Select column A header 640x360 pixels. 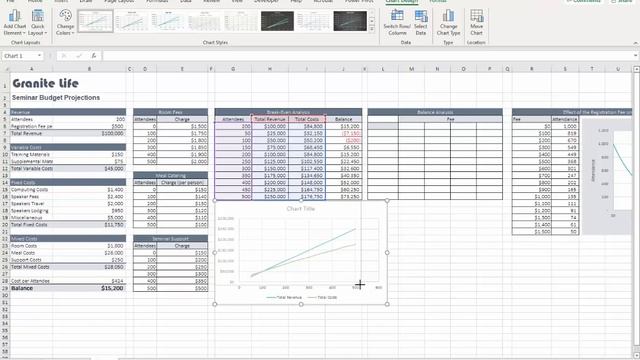click(x=31, y=69)
